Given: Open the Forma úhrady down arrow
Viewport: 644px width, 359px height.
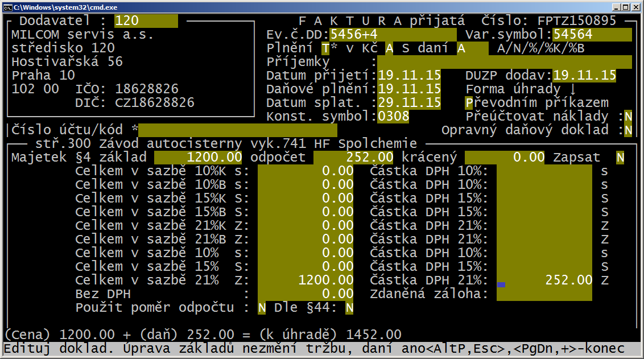Looking at the screenshot, I should click(572, 89).
